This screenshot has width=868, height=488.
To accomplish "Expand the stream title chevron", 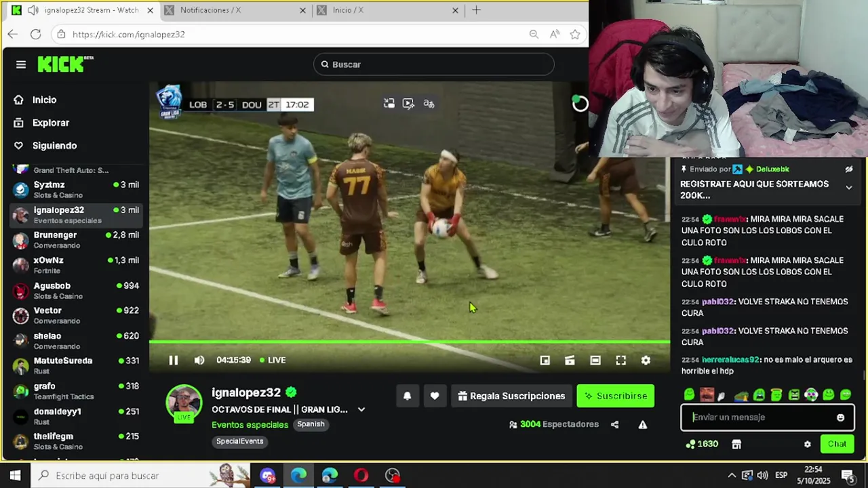I will (361, 409).
